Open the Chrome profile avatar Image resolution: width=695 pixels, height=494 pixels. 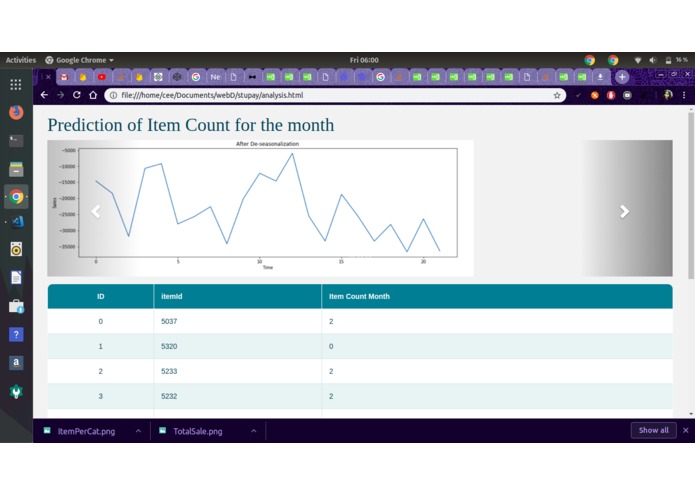(668, 95)
